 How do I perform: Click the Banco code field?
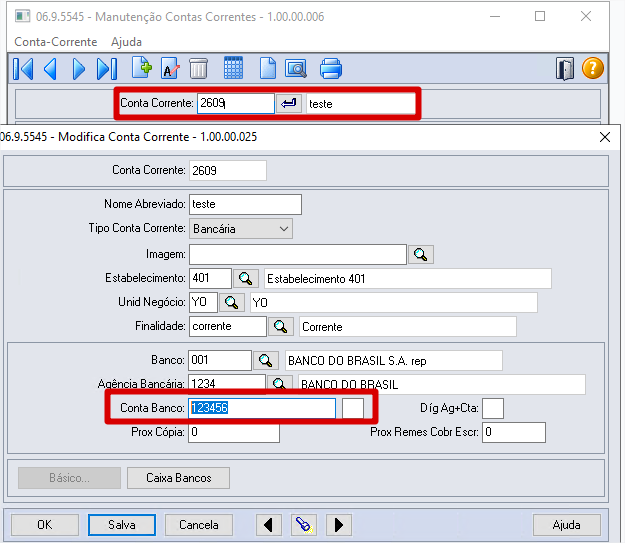[220, 360]
